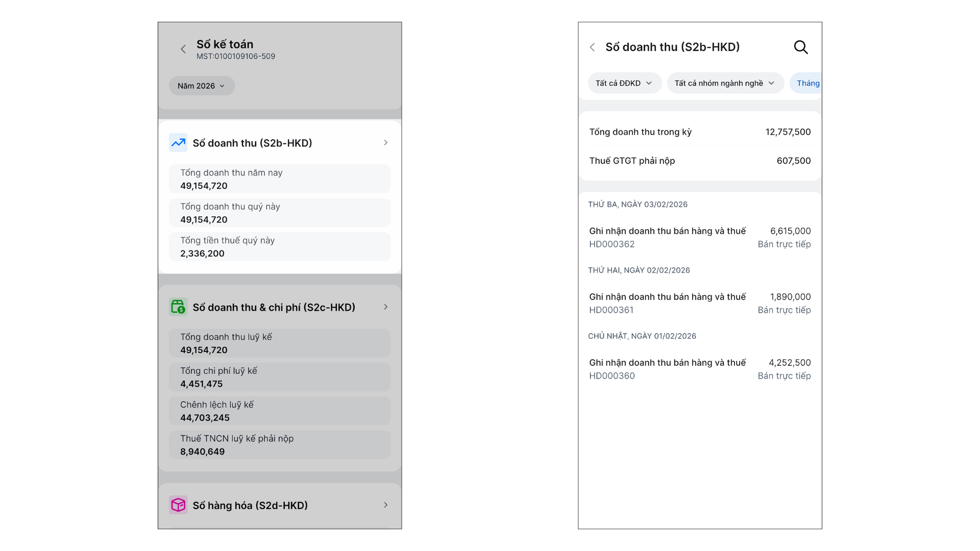Image resolution: width=980 pixels, height=551 pixels.
Task: Open Sổ doanh thu (S2b-HKD) chevron arrow
Action: (386, 143)
